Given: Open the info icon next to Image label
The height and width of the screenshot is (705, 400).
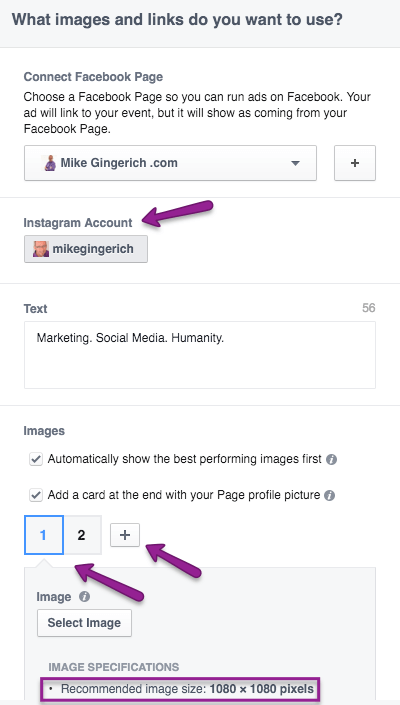Looking at the screenshot, I should (84, 597).
